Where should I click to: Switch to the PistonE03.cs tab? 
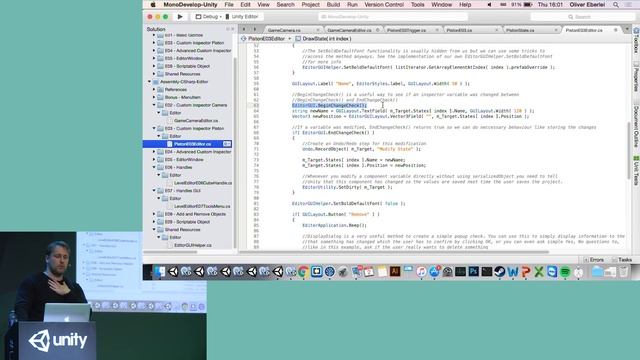click(459, 30)
